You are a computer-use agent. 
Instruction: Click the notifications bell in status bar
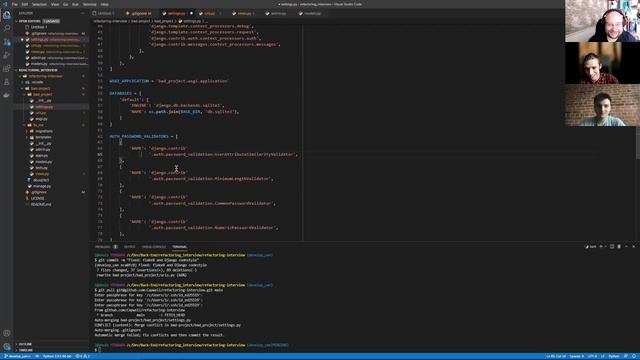pyautogui.click(x=634, y=356)
